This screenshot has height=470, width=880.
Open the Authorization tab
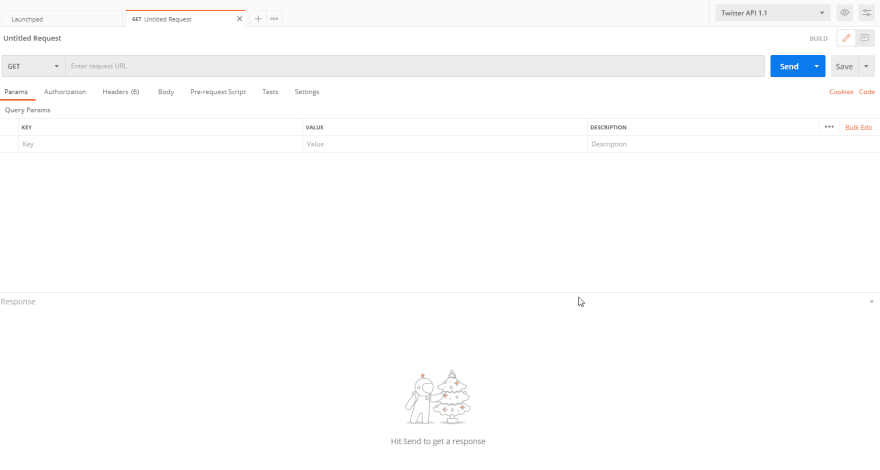pyautogui.click(x=65, y=92)
